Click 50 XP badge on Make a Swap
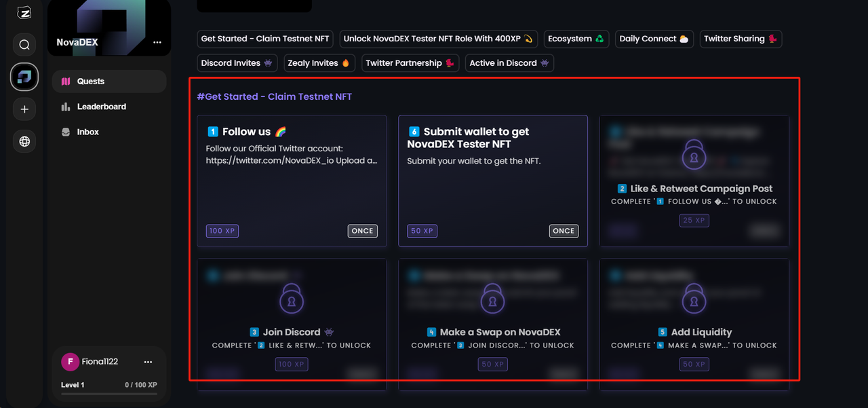This screenshot has height=408, width=868. point(493,365)
